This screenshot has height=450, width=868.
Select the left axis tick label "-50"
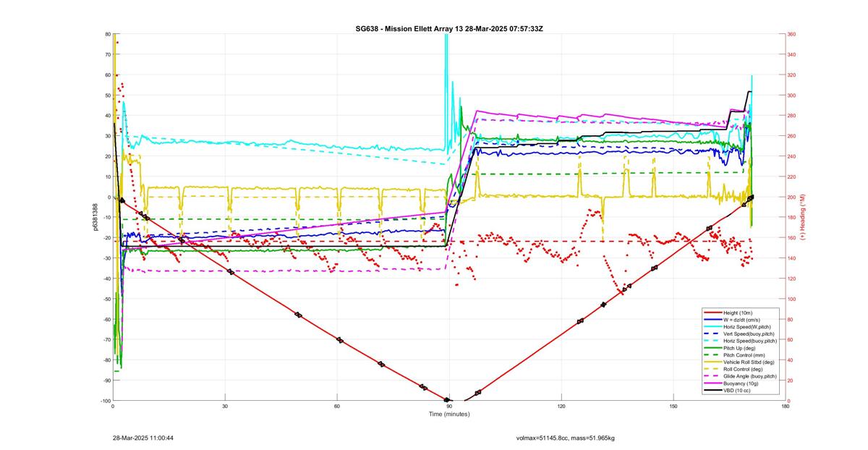tap(106, 299)
